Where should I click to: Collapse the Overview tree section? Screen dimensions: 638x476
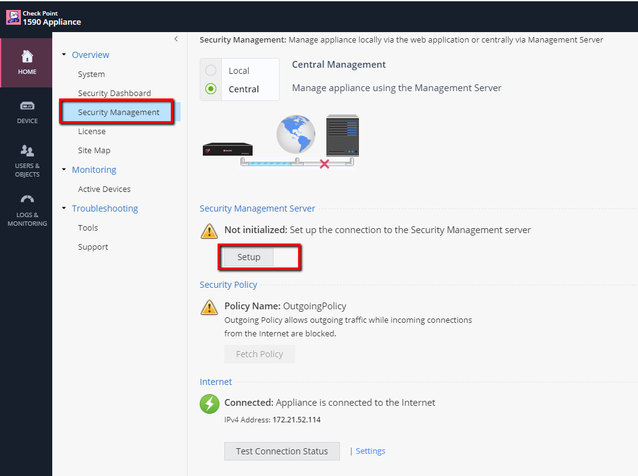(x=65, y=55)
